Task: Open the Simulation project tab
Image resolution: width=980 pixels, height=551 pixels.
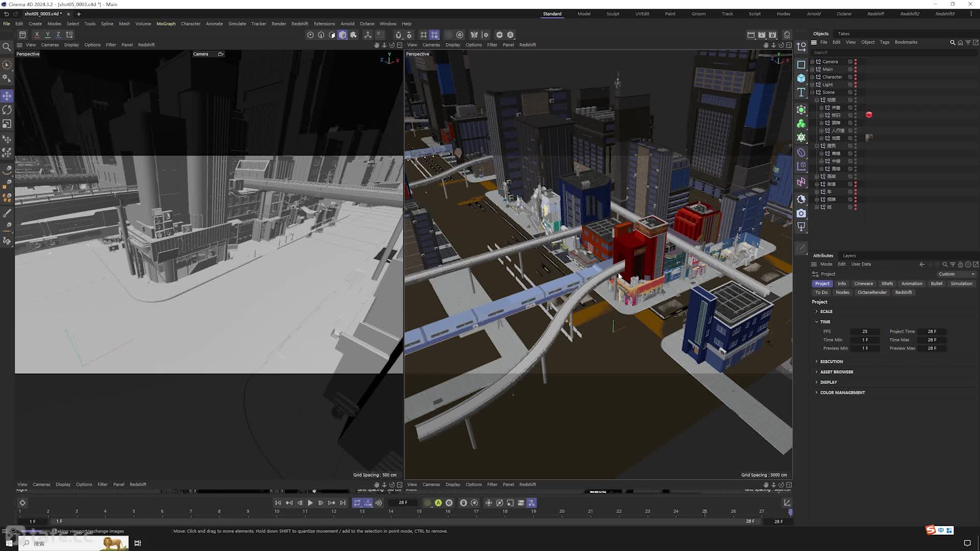Action: [962, 284]
